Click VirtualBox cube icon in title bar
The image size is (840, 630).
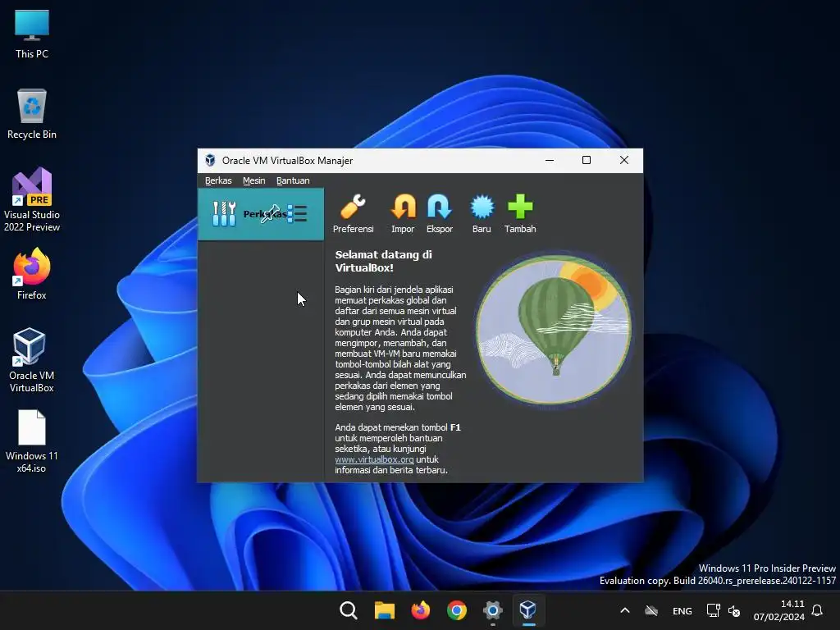[x=210, y=160]
